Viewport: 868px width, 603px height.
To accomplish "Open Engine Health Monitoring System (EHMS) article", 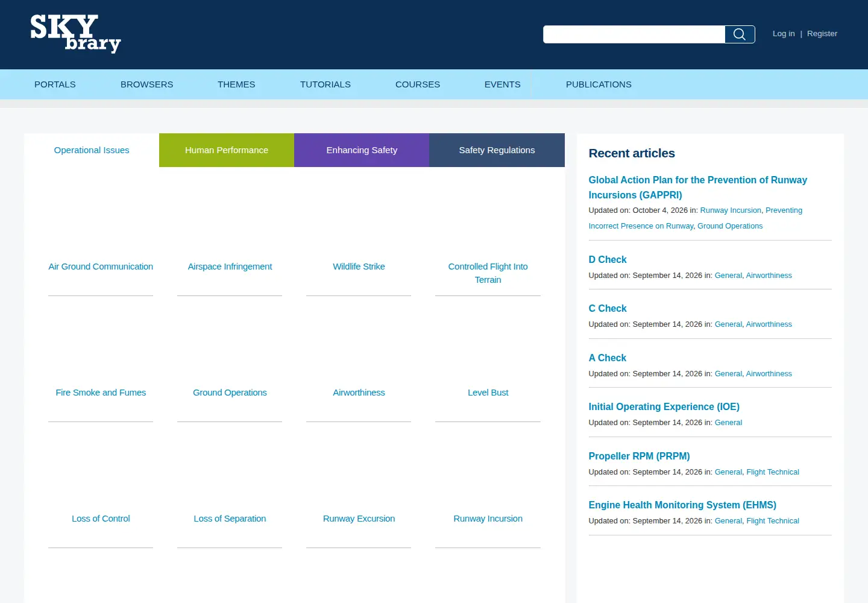I will pos(682,505).
